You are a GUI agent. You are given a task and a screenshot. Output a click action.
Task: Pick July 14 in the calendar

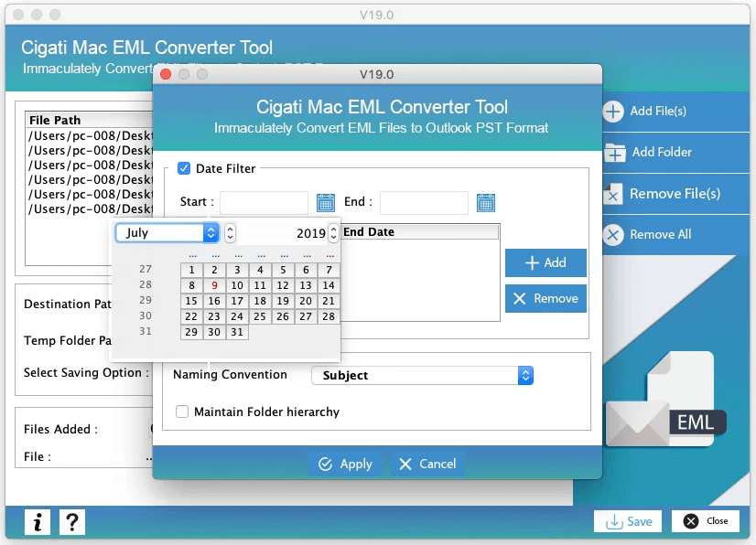(x=329, y=285)
